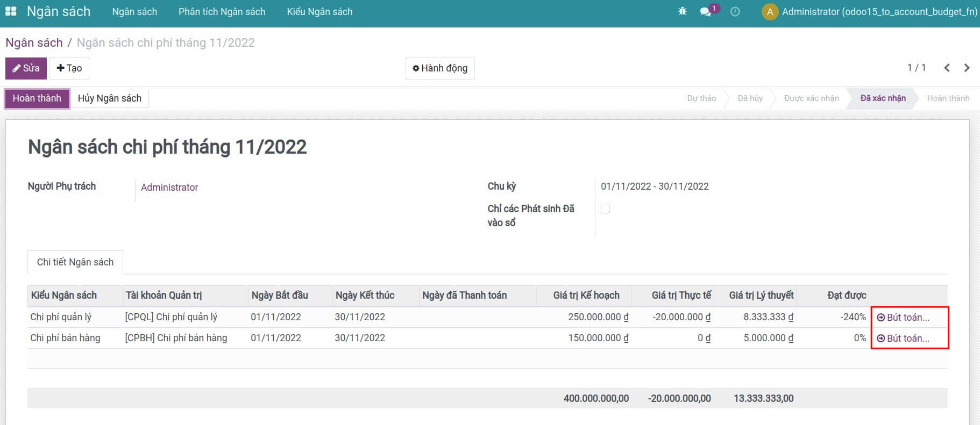Image resolution: width=980 pixels, height=425 pixels.
Task: Click the Sửa edit button
Action: 26,68
